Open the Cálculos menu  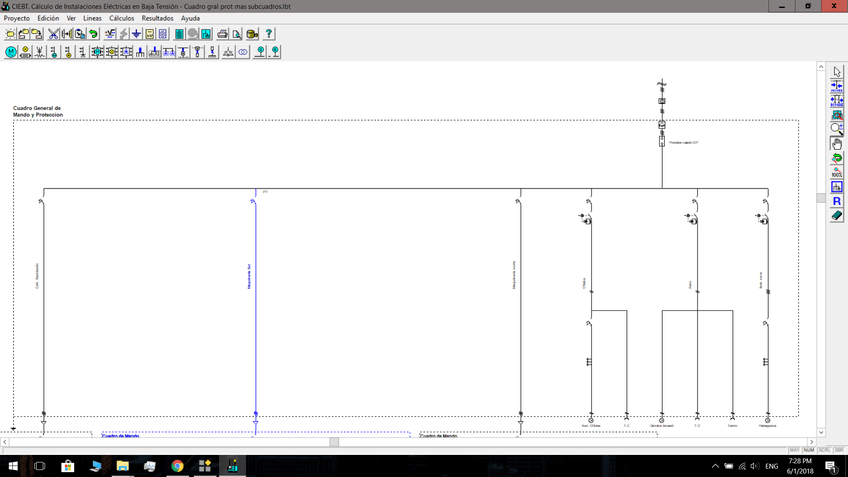[x=121, y=18]
